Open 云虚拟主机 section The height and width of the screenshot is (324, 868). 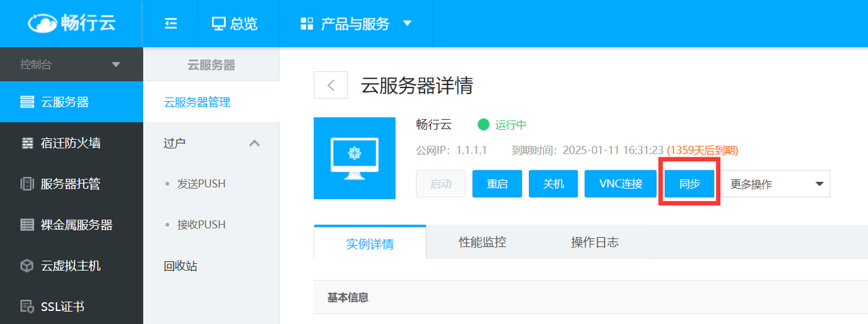click(71, 266)
